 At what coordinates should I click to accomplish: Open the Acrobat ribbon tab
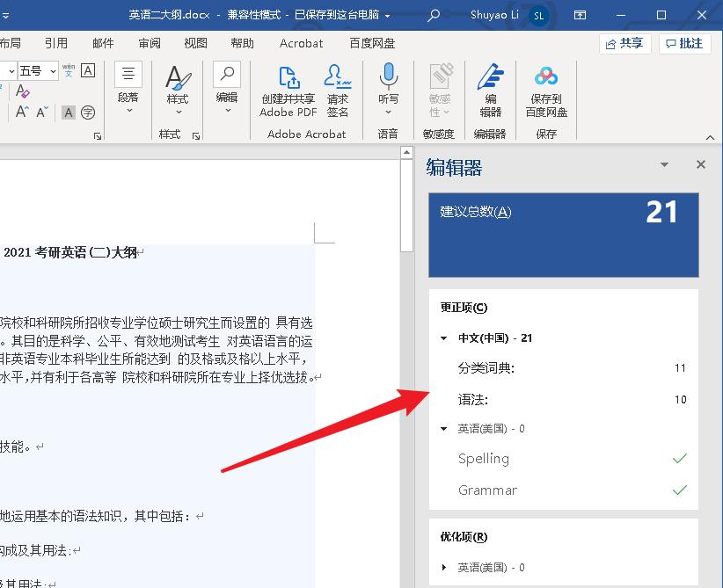click(x=301, y=43)
